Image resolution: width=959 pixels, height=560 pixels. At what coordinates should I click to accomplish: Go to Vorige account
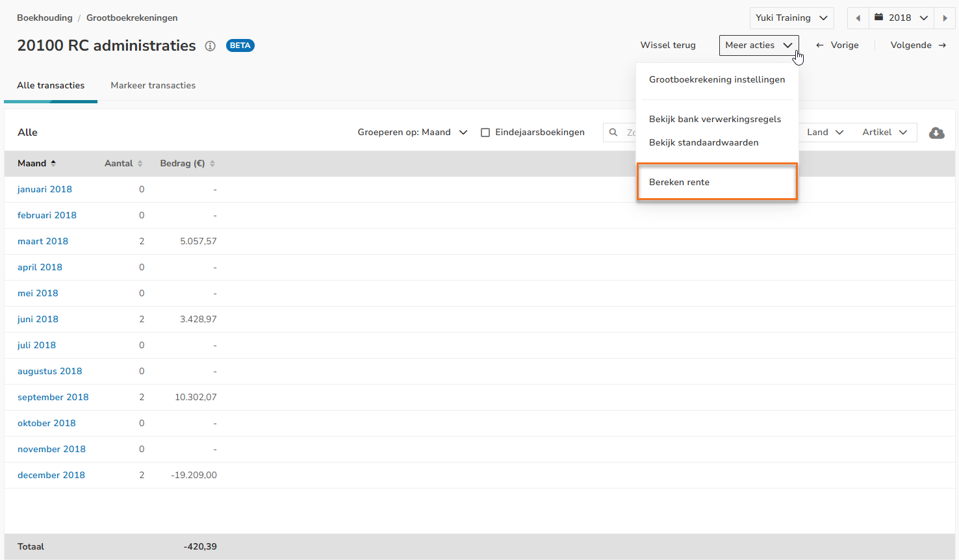[838, 45]
